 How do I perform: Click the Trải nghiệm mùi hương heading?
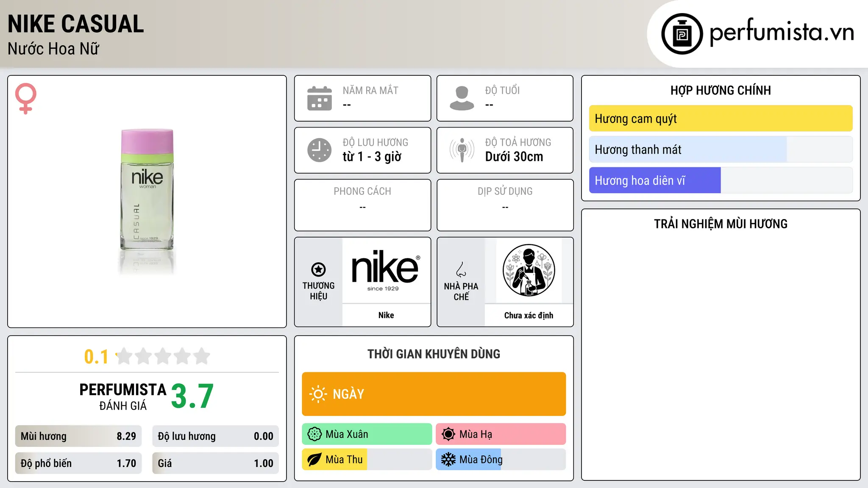pos(721,224)
